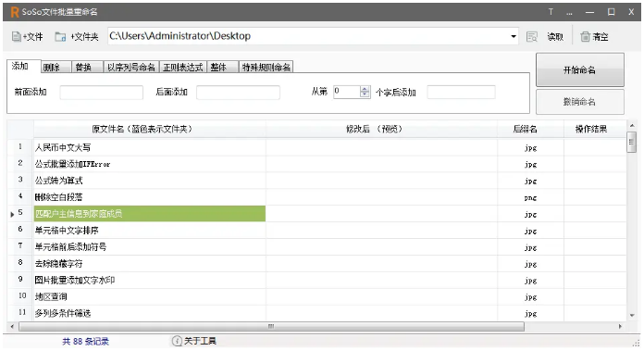
Task: Open the title bar ellipsis menu
Action: click(x=569, y=13)
